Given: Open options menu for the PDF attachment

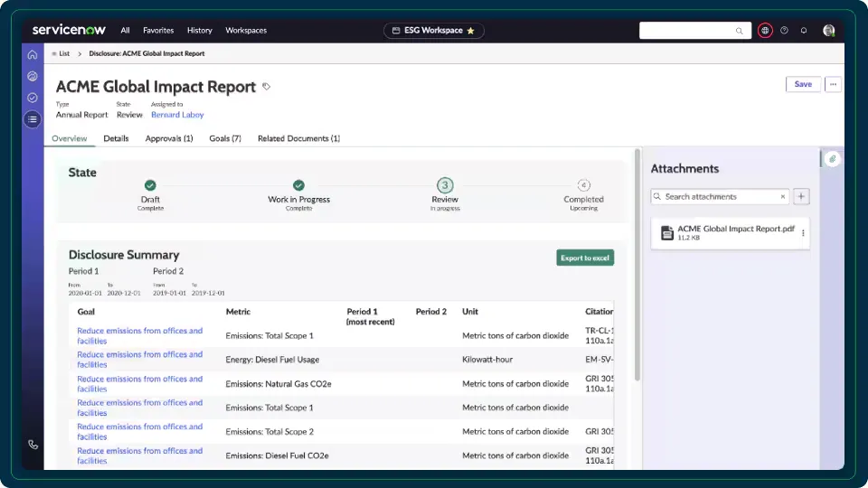Looking at the screenshot, I should 803,233.
